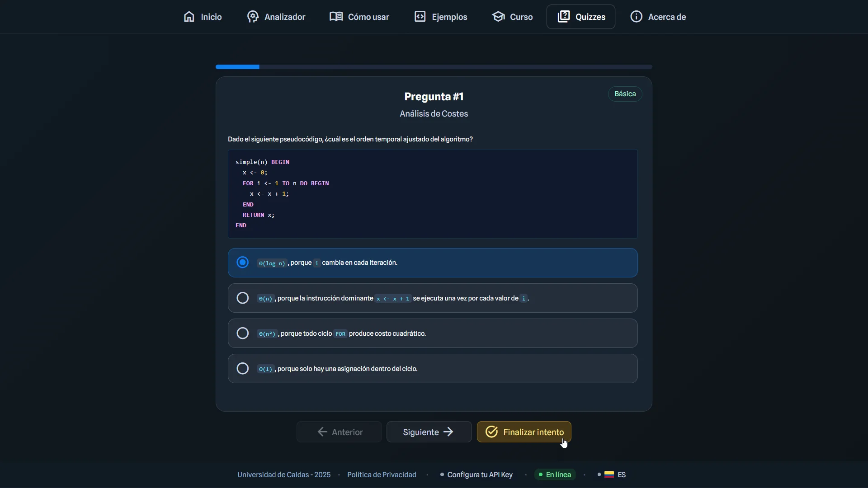The height and width of the screenshot is (488, 868).
Task: Click the checkmark icon on Finalizar intento
Action: (491, 432)
